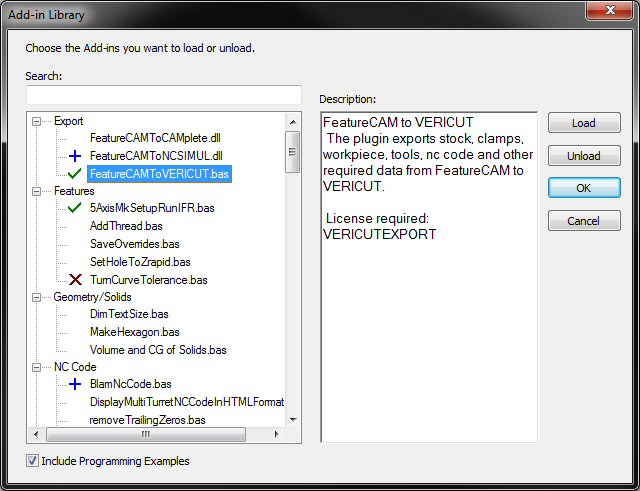This screenshot has height=491, width=640.
Task: Select removeTrailingZeros.bas add-in
Action: click(x=147, y=420)
